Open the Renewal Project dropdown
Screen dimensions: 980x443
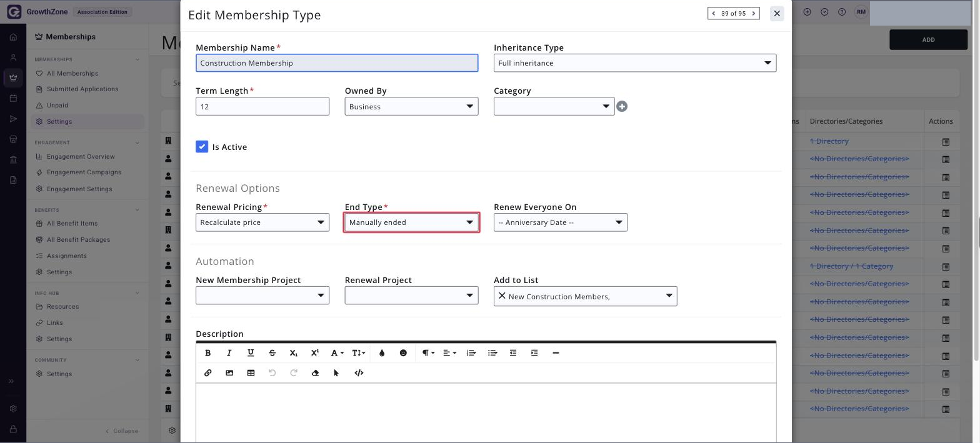[411, 296]
